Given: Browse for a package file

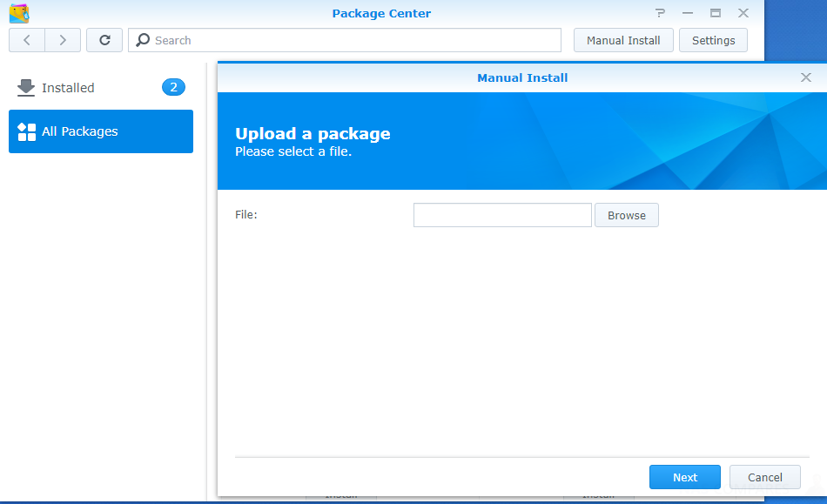Looking at the screenshot, I should point(627,215).
